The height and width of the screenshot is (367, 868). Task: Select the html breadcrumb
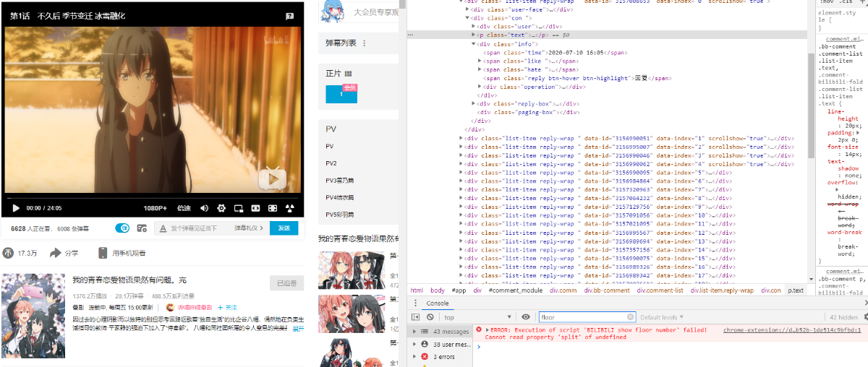coord(417,290)
